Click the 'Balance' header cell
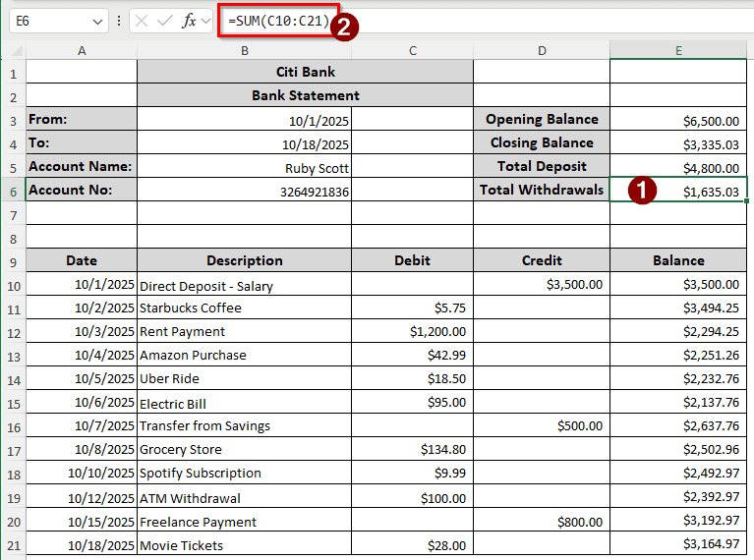The image size is (754, 560). tap(678, 260)
